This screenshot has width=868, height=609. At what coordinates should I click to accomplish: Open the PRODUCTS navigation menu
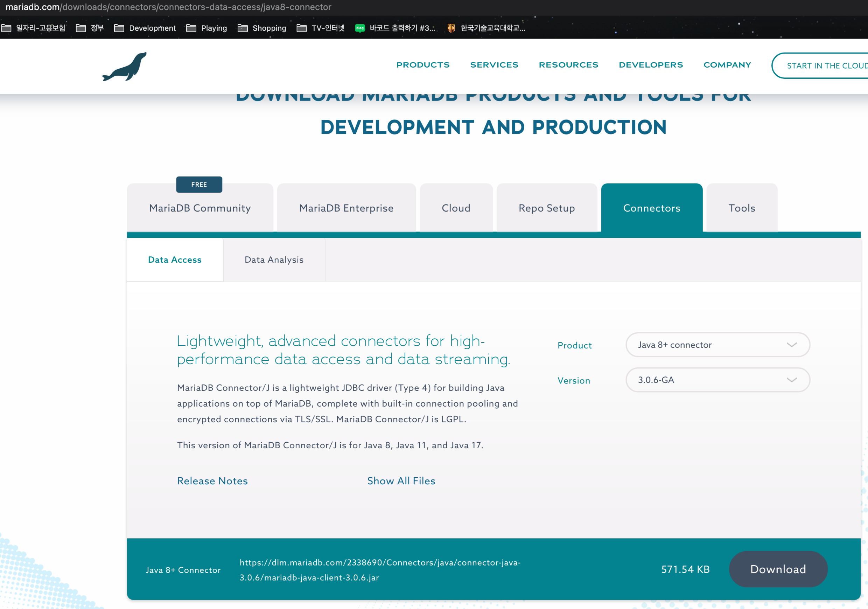(x=423, y=65)
